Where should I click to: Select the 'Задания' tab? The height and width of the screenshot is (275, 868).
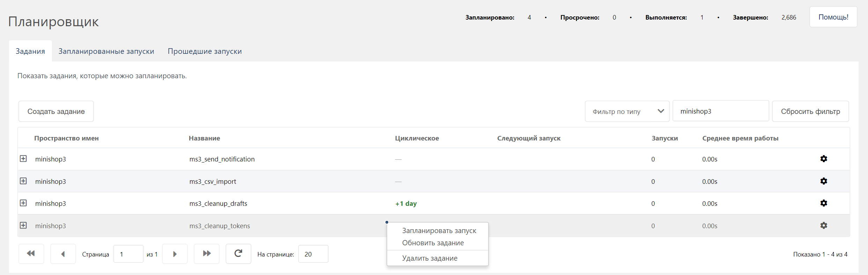pyautogui.click(x=30, y=51)
